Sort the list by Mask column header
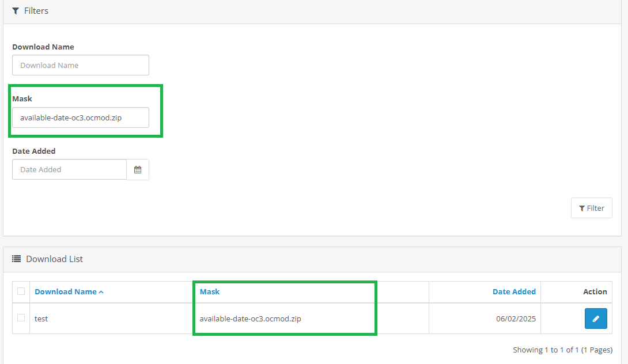Screen dimensions: 628x364 click(210, 292)
